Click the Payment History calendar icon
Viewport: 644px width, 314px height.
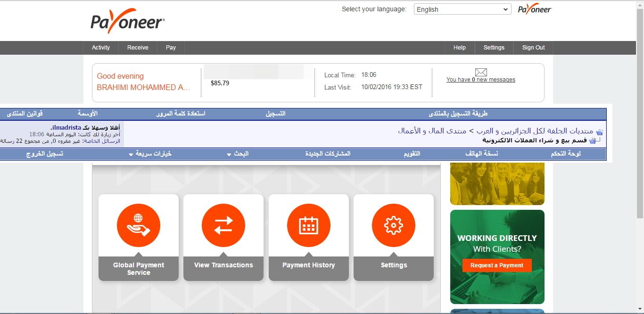point(309,225)
